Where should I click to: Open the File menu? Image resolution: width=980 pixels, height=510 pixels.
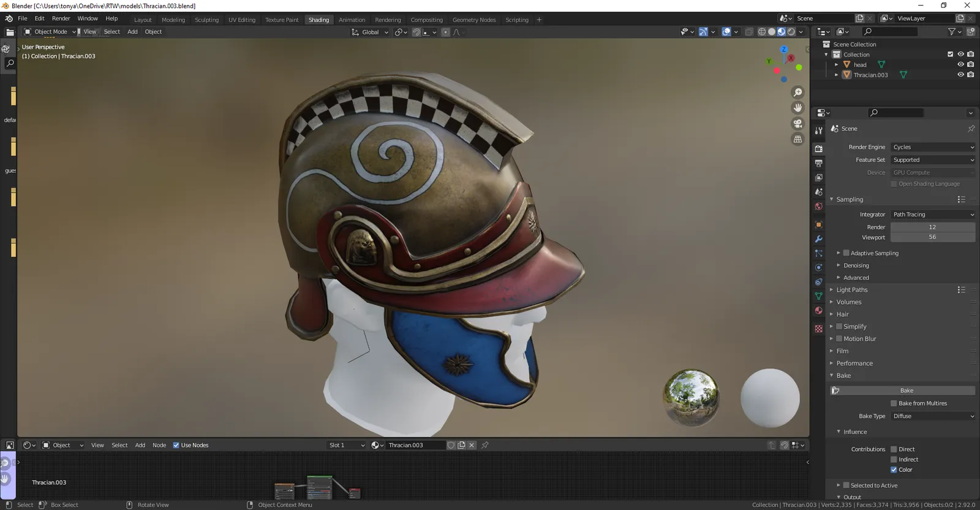(23, 18)
